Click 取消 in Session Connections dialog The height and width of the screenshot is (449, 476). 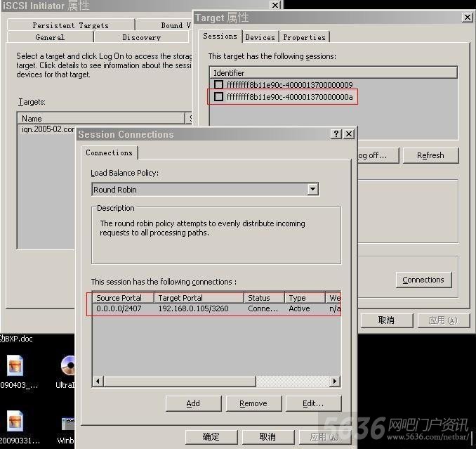coord(267,437)
